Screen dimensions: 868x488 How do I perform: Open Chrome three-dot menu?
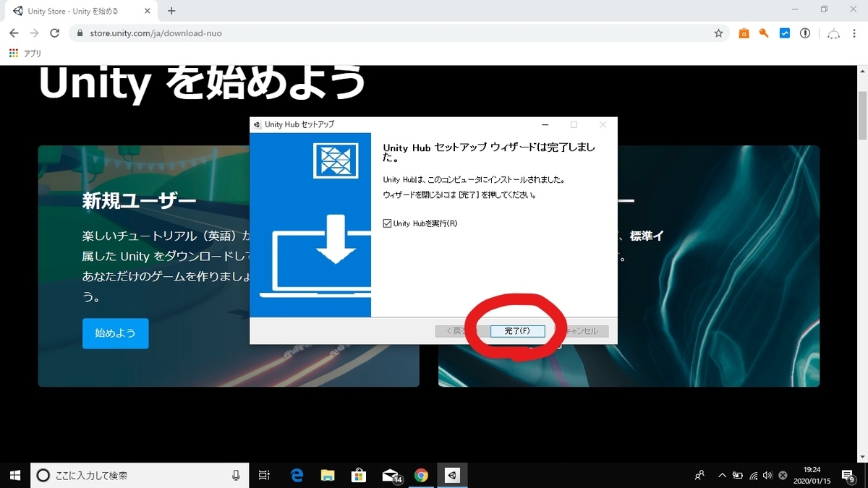click(x=854, y=33)
